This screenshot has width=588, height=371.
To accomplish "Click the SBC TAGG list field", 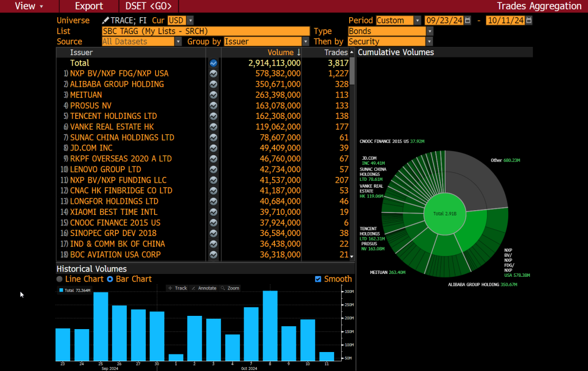I will click(x=206, y=31).
